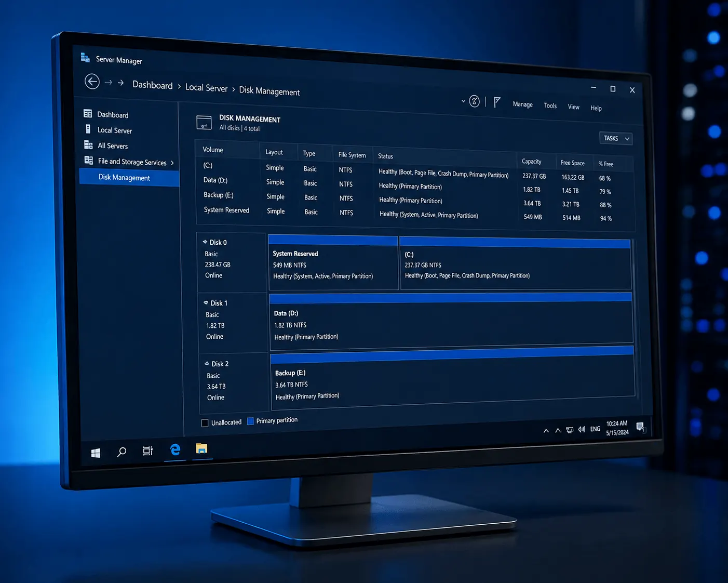Screen dimensions: 728x583
Task: Click the Unallocated legend swatch
Action: click(x=205, y=423)
